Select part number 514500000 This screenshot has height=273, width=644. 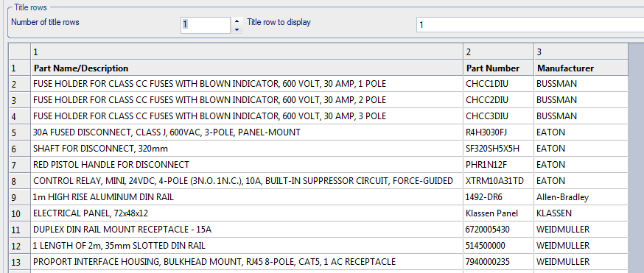point(499,246)
